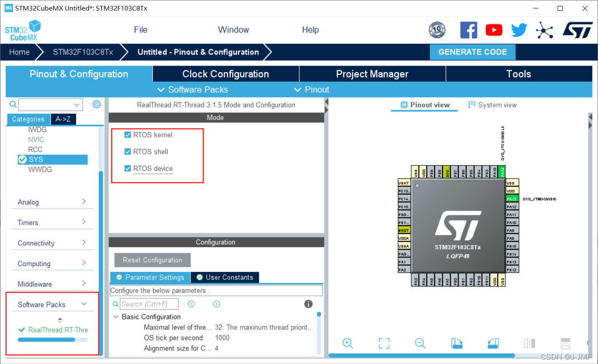Open the Software Packs dropdown in the blue bar
Image resolution: width=598 pixels, height=364 pixels.
point(193,90)
